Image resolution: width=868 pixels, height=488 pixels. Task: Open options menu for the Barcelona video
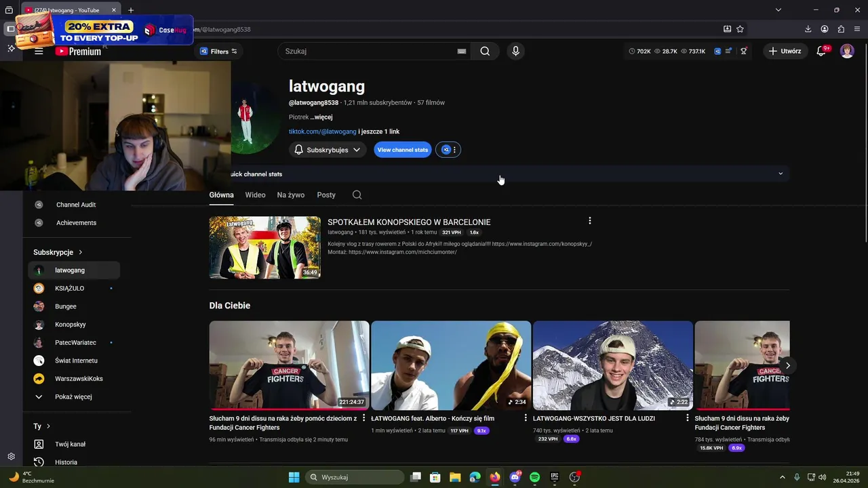pos(590,221)
